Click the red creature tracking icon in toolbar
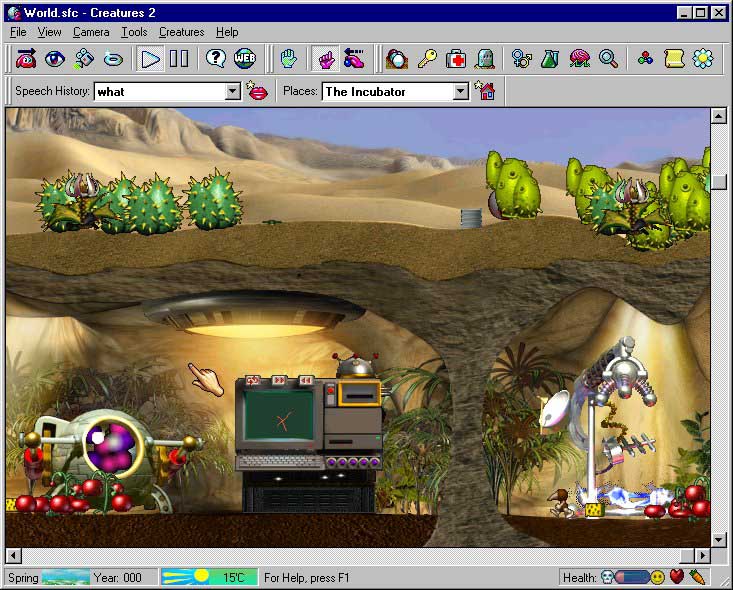The width and height of the screenshot is (733, 590). click(26, 59)
